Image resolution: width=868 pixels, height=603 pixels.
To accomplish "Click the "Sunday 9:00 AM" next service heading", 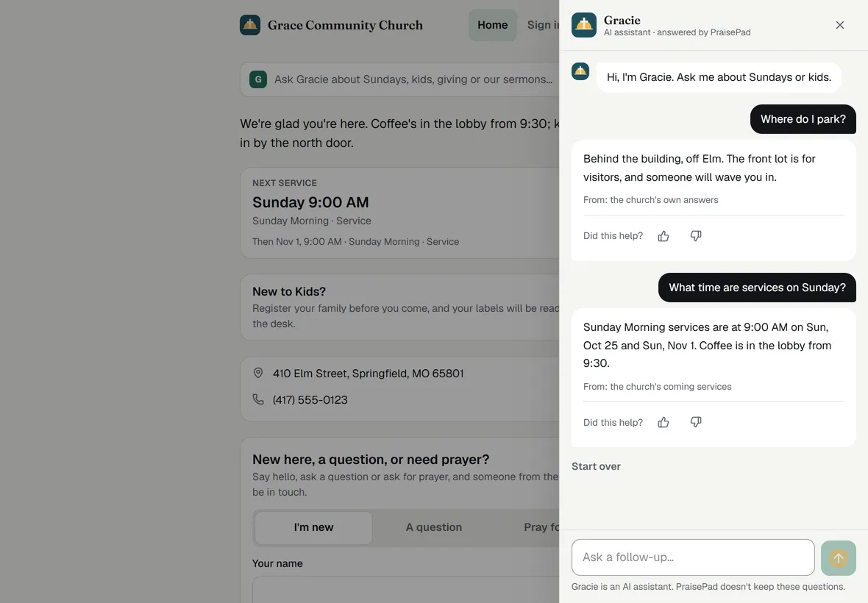I will (310, 202).
